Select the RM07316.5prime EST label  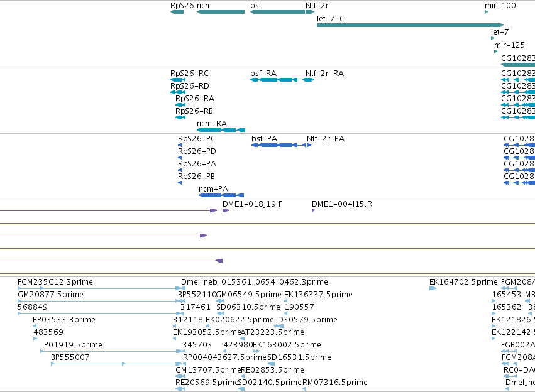[x=335, y=383]
